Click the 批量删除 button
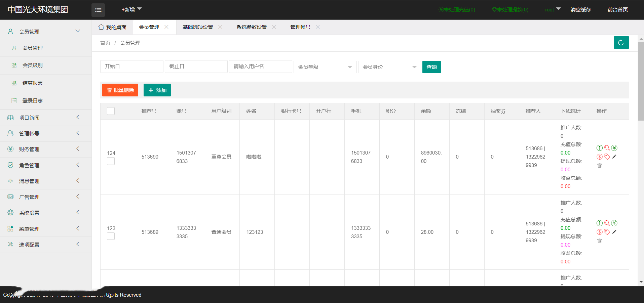644x303 pixels. click(x=120, y=90)
